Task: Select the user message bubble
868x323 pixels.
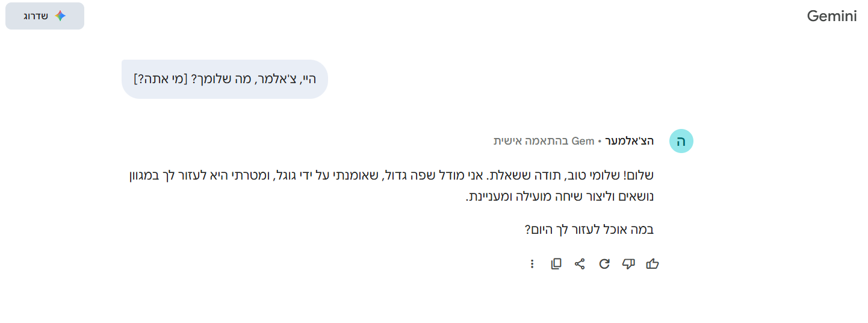Action: tap(225, 79)
